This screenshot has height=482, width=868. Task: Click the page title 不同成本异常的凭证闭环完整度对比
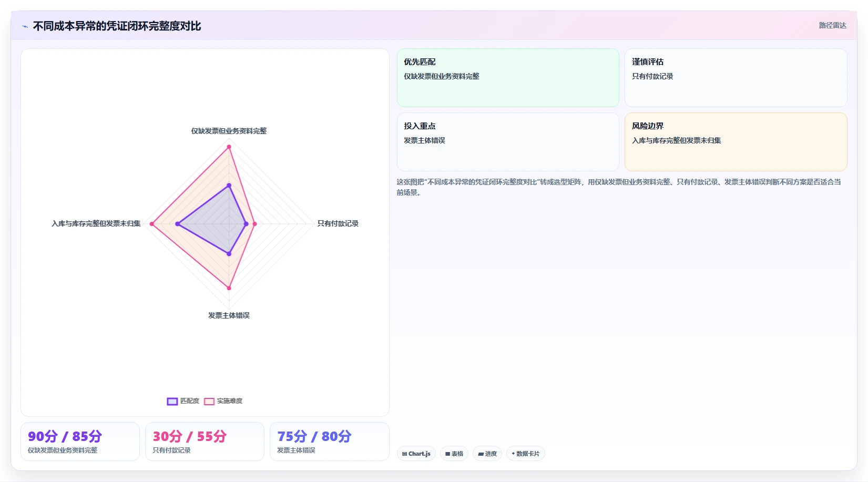pos(117,26)
